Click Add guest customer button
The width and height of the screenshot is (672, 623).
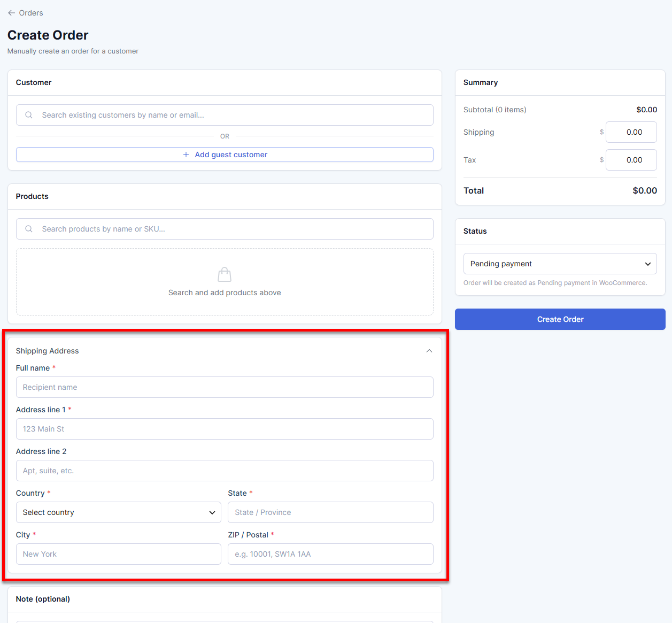click(225, 155)
